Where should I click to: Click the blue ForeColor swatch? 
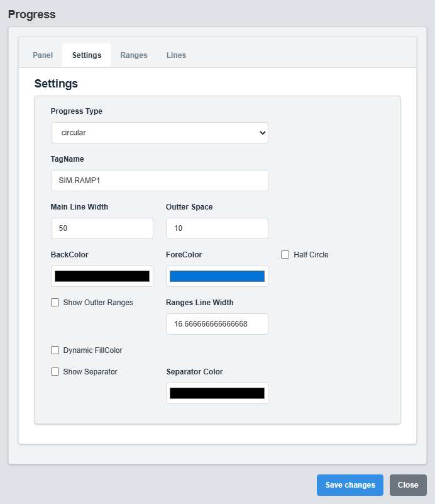click(x=216, y=276)
